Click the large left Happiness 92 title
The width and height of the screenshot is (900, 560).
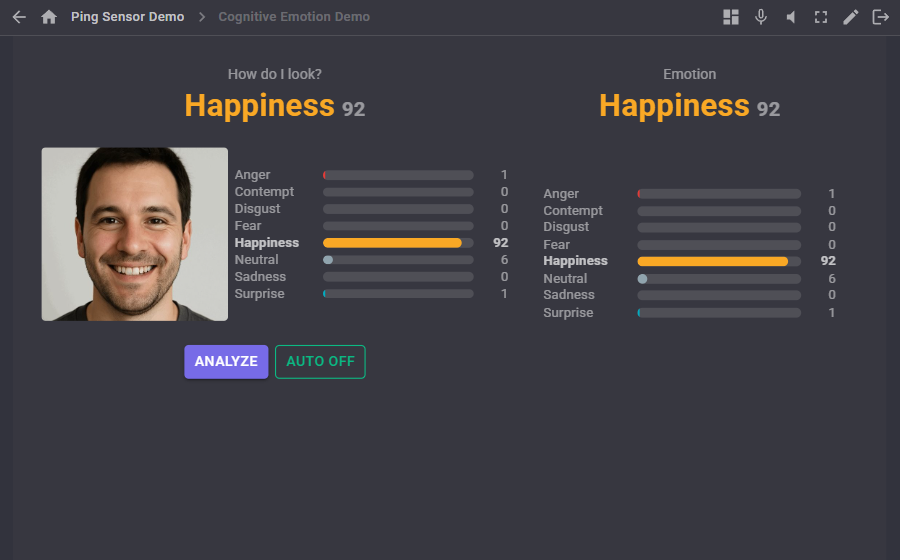pyautogui.click(x=274, y=106)
